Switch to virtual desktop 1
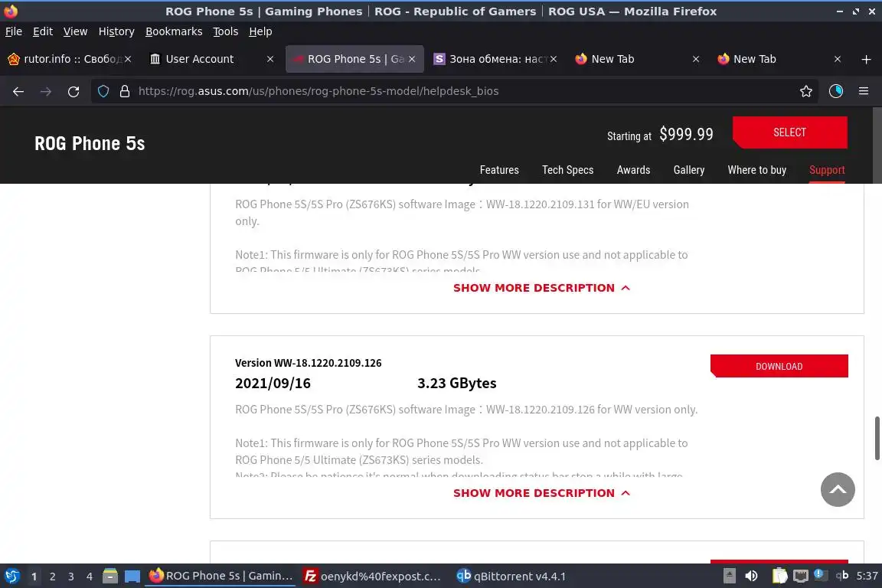This screenshot has width=882, height=588. pos(34,577)
